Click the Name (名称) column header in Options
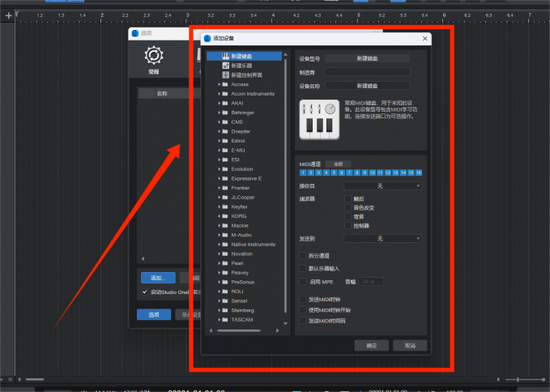Image resolution: width=550 pixels, height=392 pixels. (162, 94)
